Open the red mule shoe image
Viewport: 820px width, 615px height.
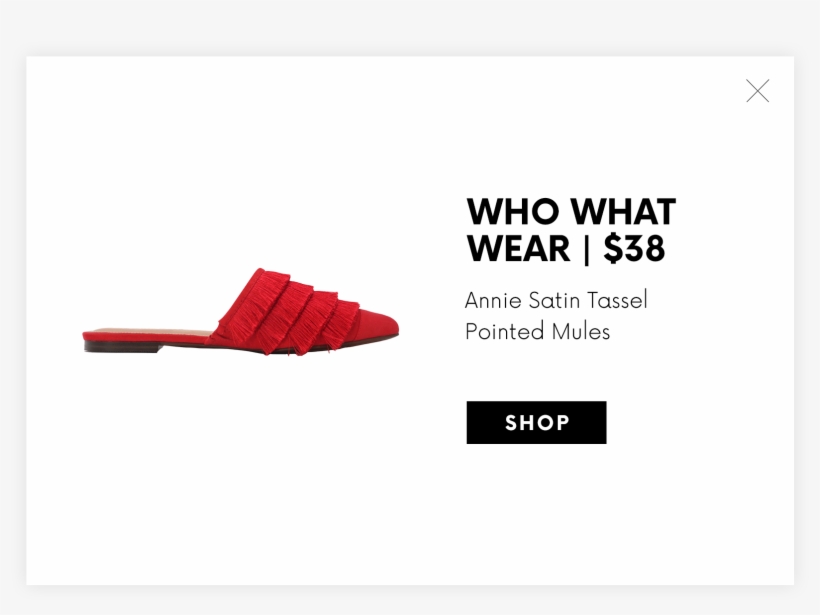click(241, 312)
